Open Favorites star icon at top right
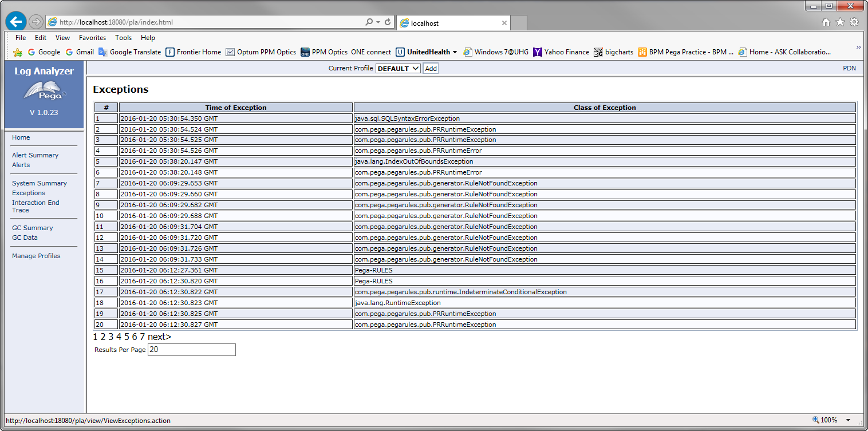 click(x=840, y=22)
